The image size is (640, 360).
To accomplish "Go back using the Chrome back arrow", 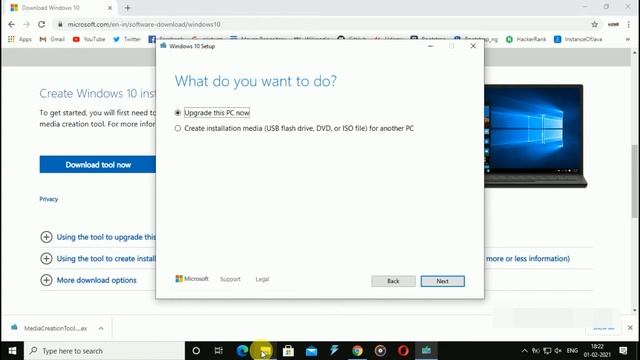I will coord(11,24).
